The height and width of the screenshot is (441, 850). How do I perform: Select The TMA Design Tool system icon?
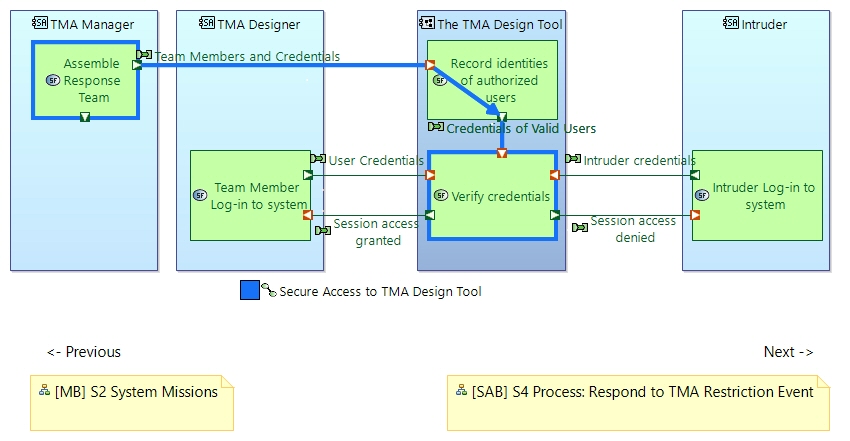[427, 23]
